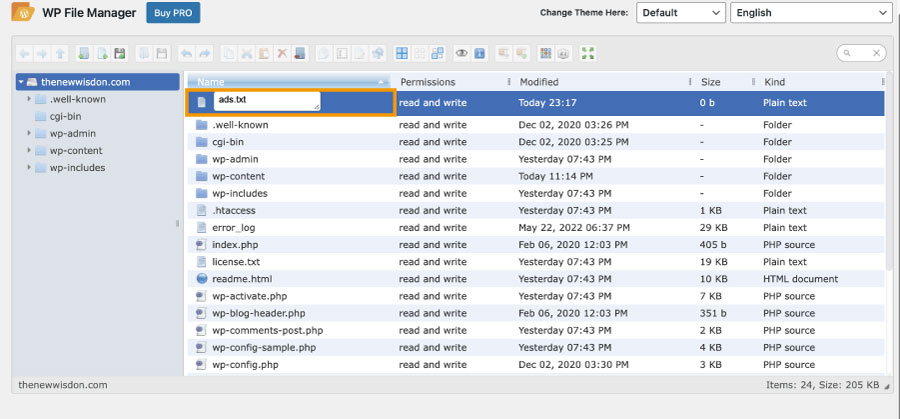Go up to parent folder with toolbar arrow
Image resolution: width=900 pixels, height=419 pixels.
60,53
